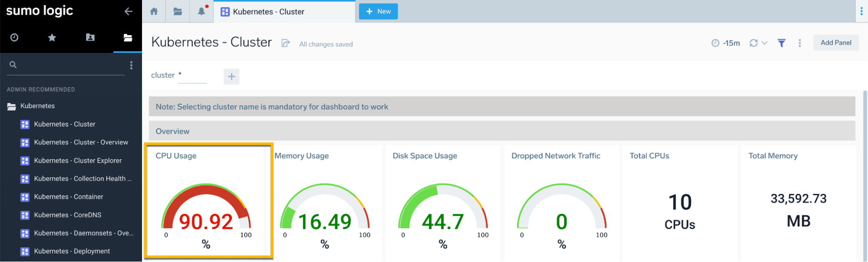868x262 pixels.
Task: Click the Disk Space Usage panel title
Action: point(425,156)
